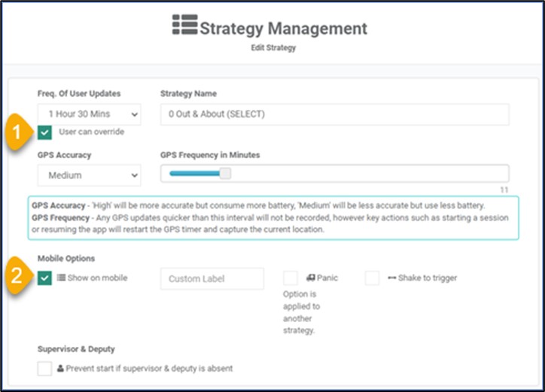Click the Strategy Name text field
Screen dimensions: 545x392
(x=335, y=114)
